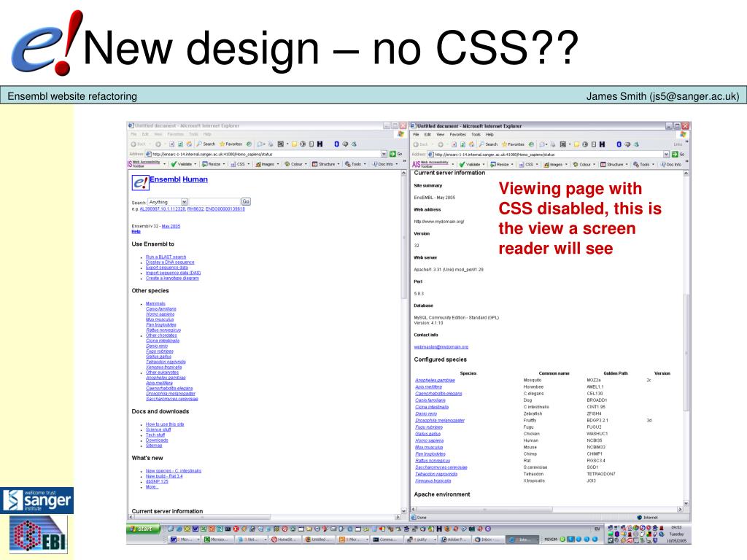747x560 pixels.
Task: Expand Images dropdown arrow in left toolbar
Action: click(x=278, y=164)
